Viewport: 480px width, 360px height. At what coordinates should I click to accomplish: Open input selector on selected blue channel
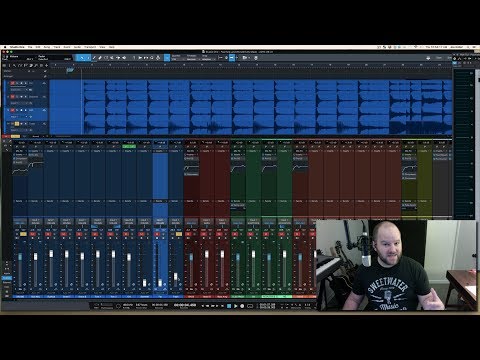[x=160, y=221]
